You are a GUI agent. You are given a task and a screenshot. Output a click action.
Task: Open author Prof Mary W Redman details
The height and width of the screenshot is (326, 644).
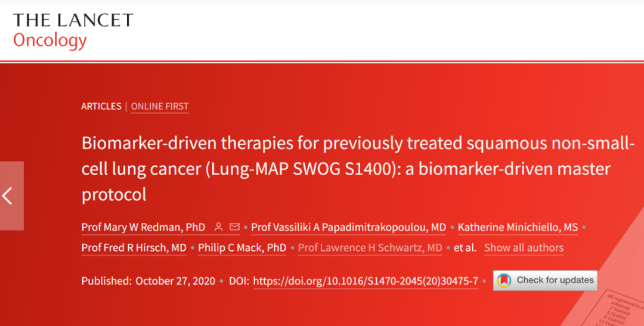(143, 227)
